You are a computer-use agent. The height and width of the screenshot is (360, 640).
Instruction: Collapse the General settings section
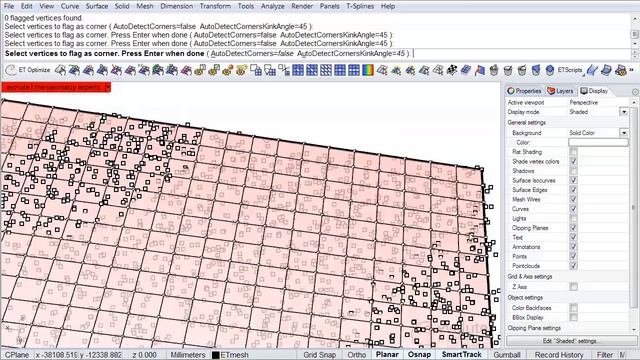(x=527, y=122)
